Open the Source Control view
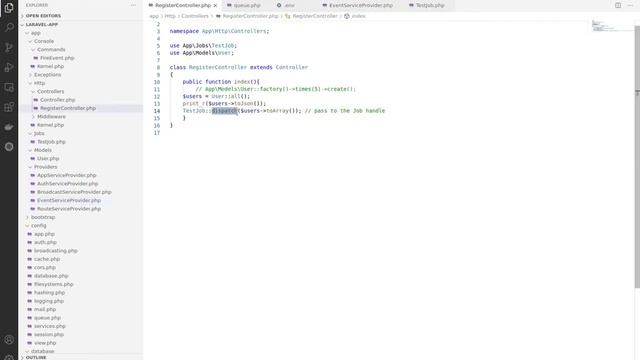This screenshot has width=640, height=360. pos(9,47)
